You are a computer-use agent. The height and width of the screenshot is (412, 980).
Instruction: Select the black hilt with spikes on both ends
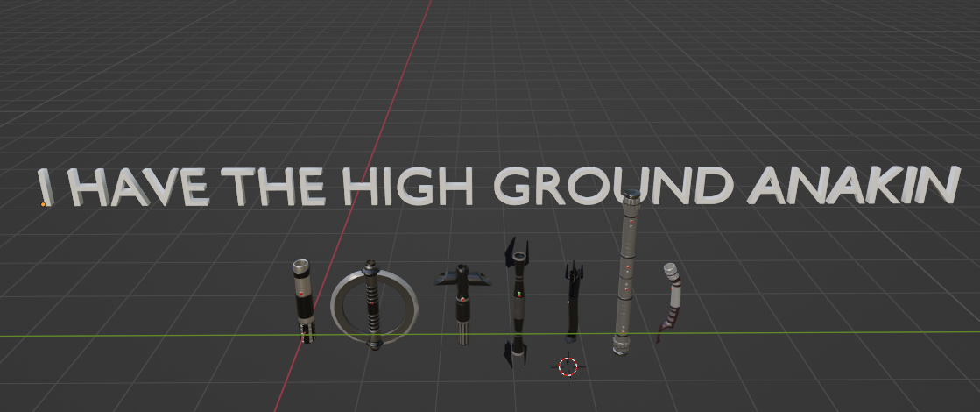point(518,302)
